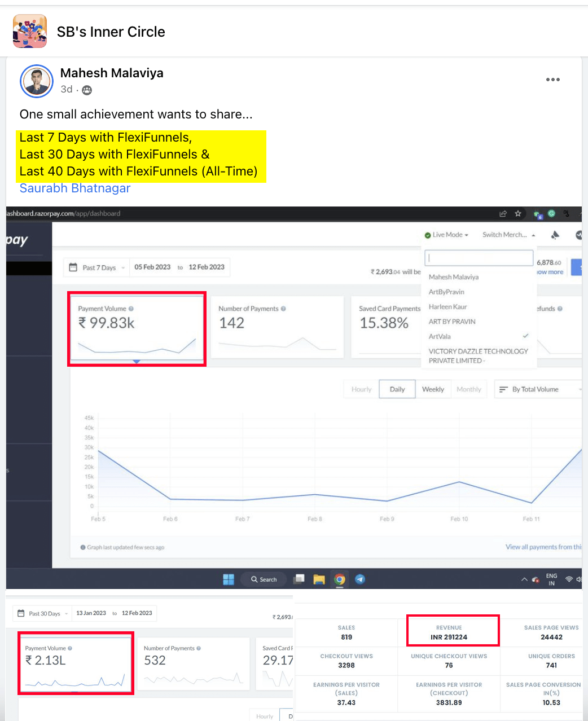Select Harleen Kaur in the merchant list
The height and width of the screenshot is (721, 588).
(x=448, y=307)
